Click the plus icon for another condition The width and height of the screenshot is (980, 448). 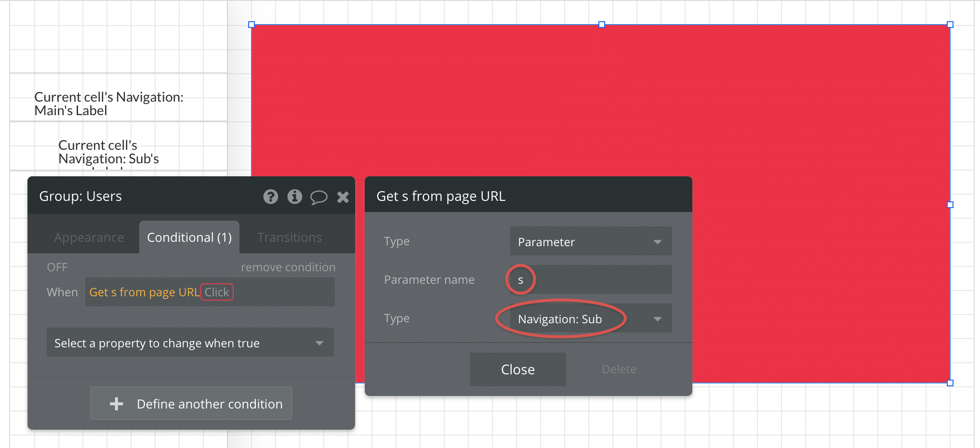[117, 404]
